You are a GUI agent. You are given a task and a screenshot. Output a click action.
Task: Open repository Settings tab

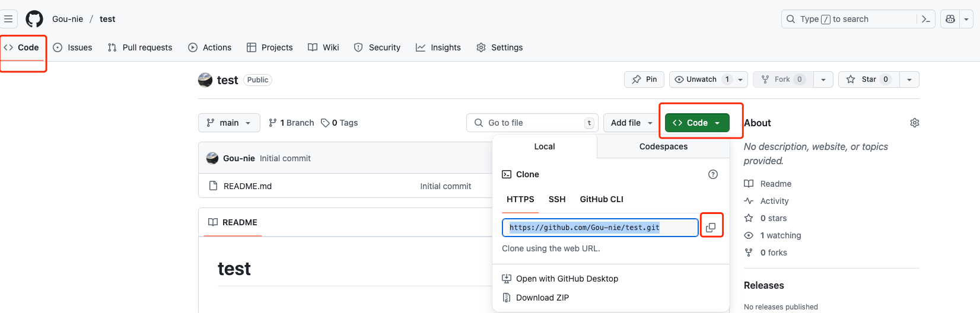[x=499, y=47]
